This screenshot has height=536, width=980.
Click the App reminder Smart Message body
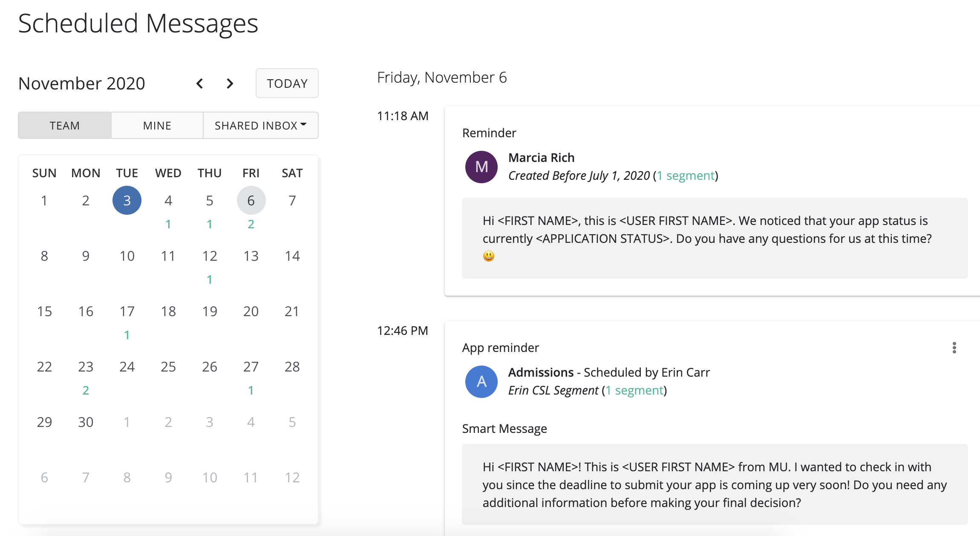coord(715,484)
